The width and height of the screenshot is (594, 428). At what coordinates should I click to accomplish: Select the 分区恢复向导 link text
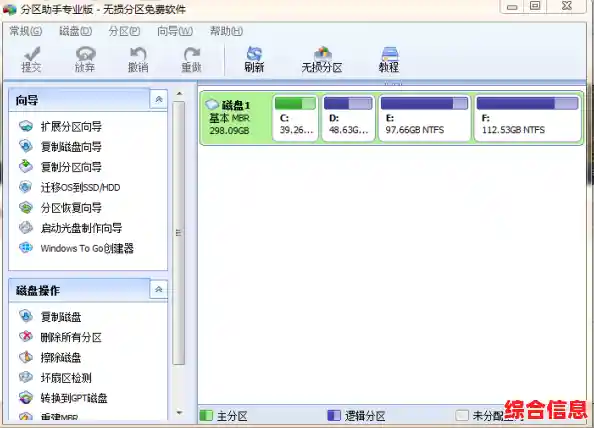(x=71, y=208)
